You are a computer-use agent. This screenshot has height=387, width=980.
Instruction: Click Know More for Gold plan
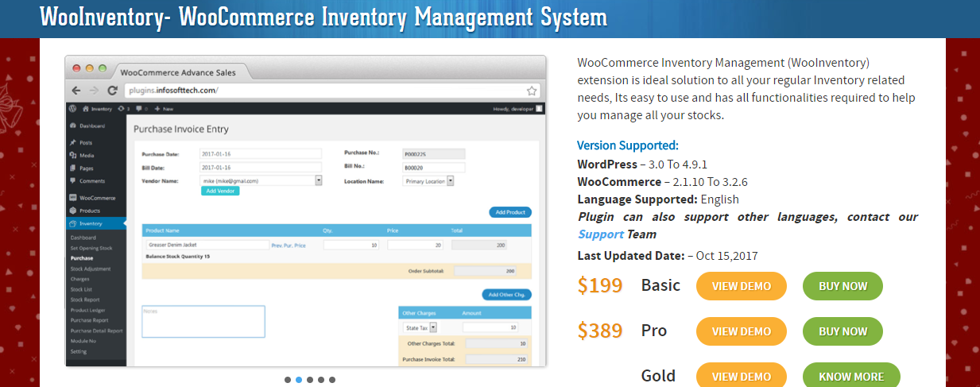tap(851, 375)
